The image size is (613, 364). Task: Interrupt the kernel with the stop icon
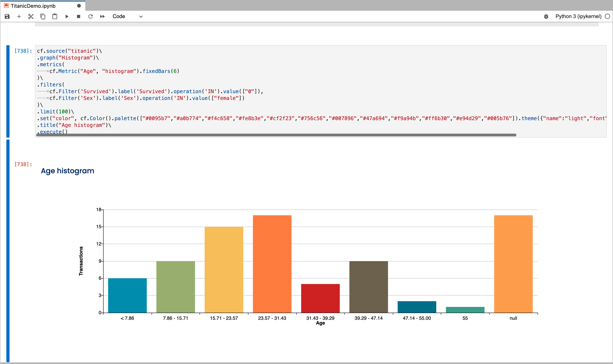coord(79,16)
